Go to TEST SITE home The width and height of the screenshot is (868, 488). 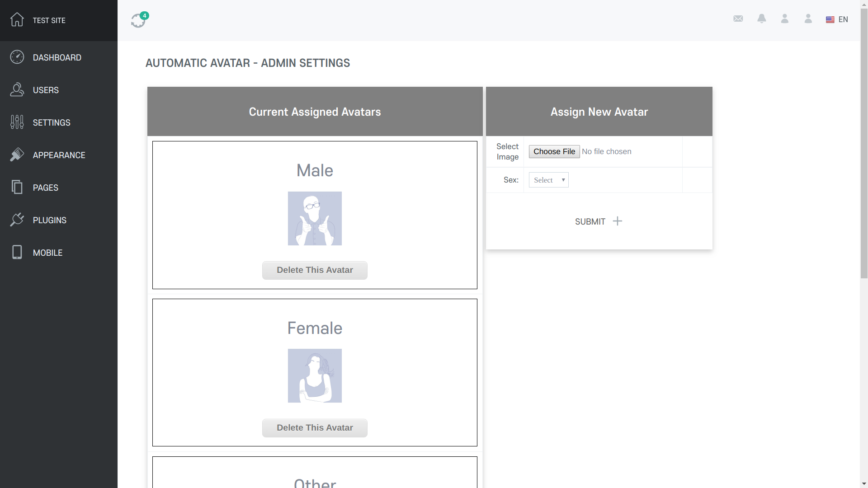(x=48, y=20)
